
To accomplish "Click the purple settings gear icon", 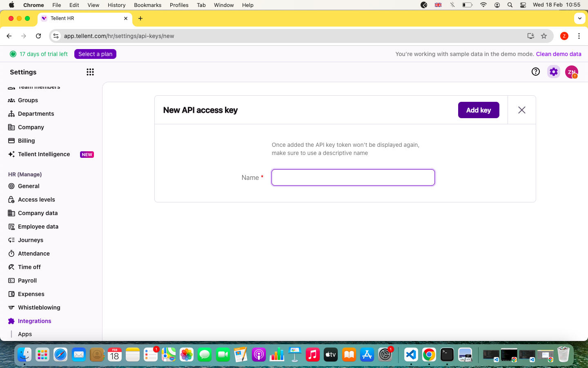I will point(554,72).
